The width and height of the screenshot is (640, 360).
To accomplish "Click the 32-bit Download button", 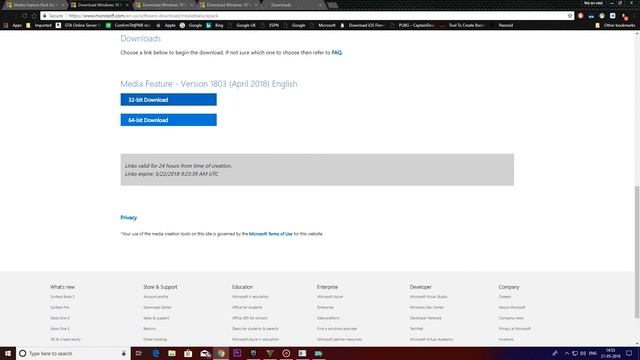I will point(168,100).
